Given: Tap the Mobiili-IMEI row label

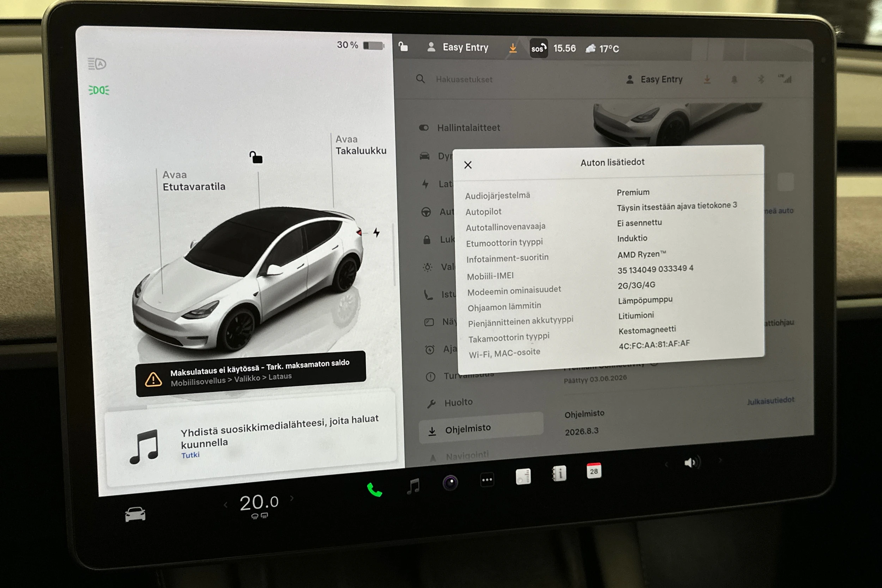Looking at the screenshot, I should (x=490, y=277).
